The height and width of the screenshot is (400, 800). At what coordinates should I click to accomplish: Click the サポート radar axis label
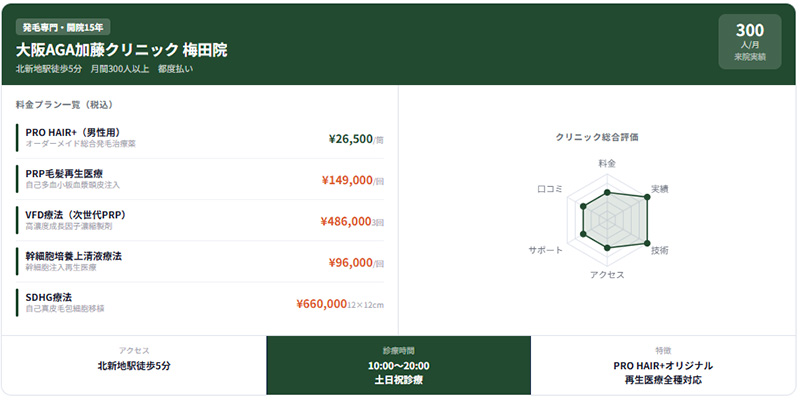[546, 249]
